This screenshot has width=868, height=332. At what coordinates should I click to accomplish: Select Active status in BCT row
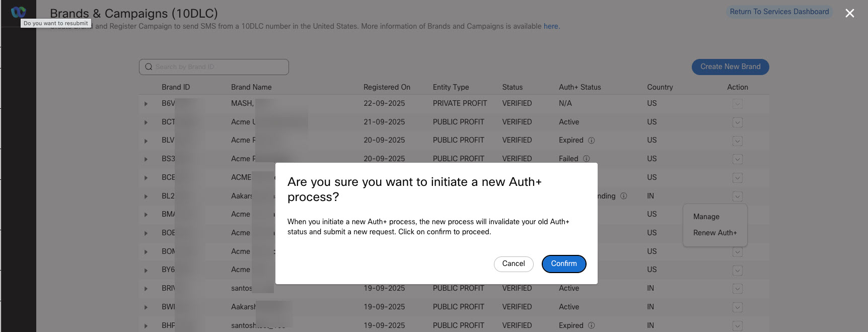569,122
